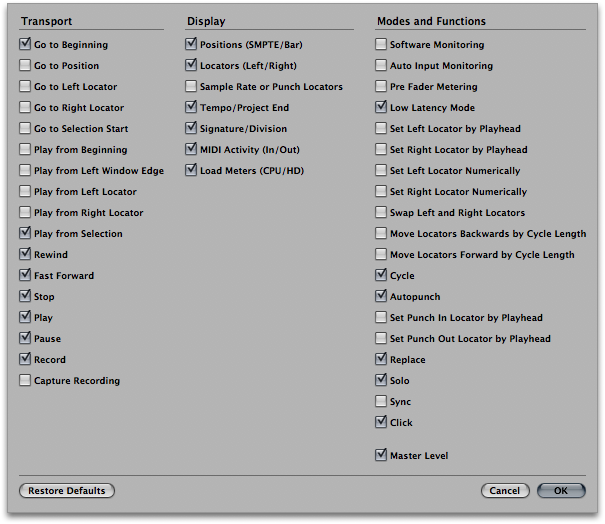The image size is (605, 524).
Task: Uncheck MIDI Activity (In/Out)
Action: (191, 149)
